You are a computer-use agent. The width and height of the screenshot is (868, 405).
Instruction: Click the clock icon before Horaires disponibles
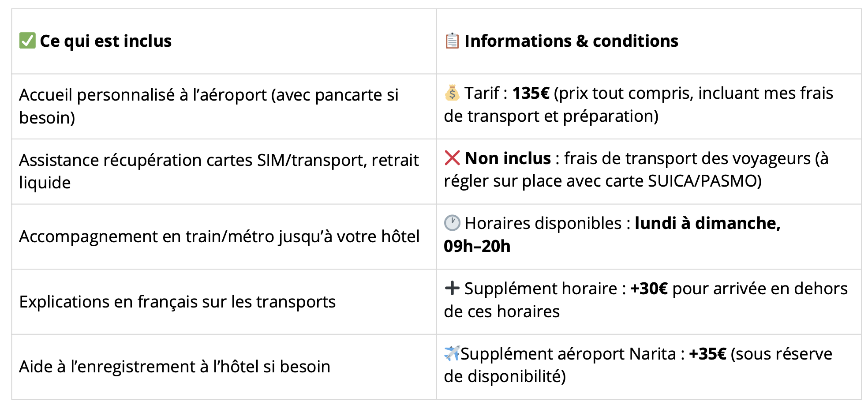click(452, 223)
